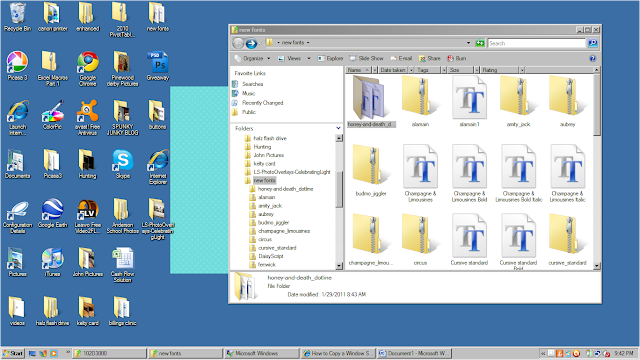Open the billings clinic desktop folder

[122, 311]
